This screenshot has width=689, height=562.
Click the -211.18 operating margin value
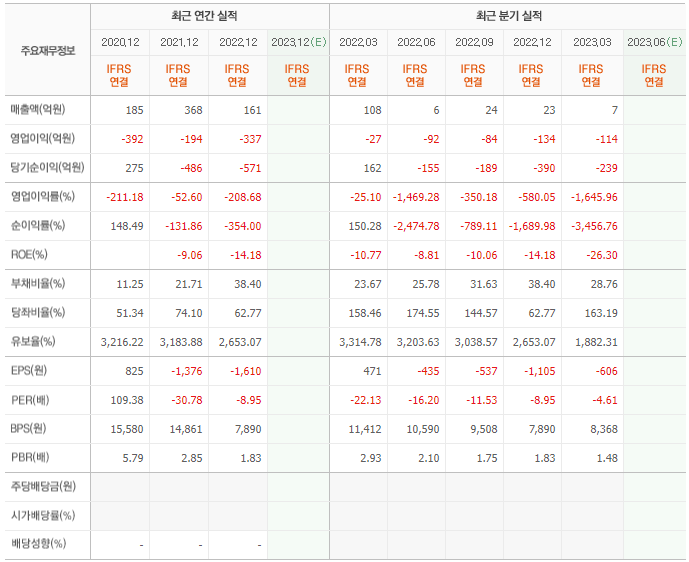125,197
